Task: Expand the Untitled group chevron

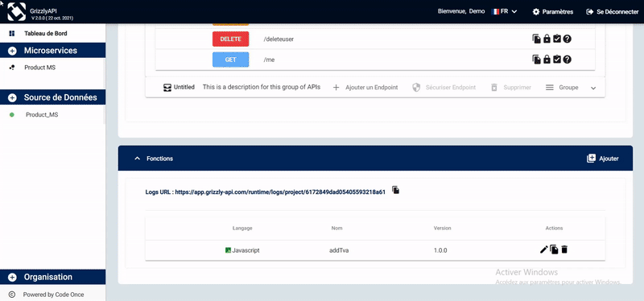Action: click(593, 88)
